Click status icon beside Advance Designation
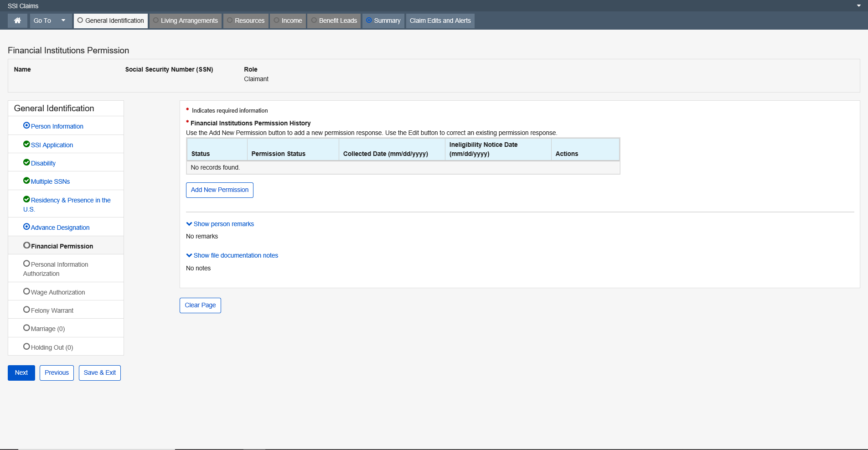The width and height of the screenshot is (868, 450). [26, 227]
